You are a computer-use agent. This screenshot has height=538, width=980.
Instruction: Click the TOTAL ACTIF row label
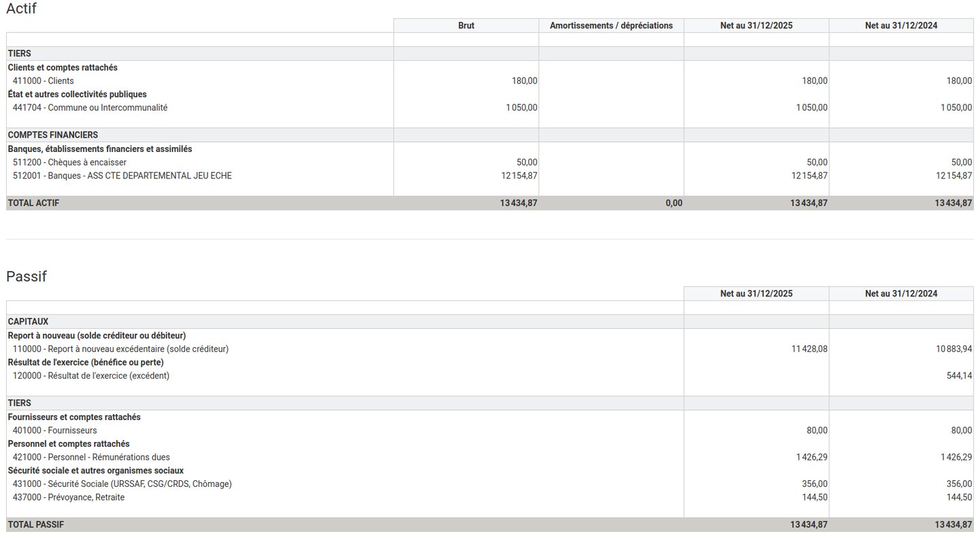pos(33,203)
